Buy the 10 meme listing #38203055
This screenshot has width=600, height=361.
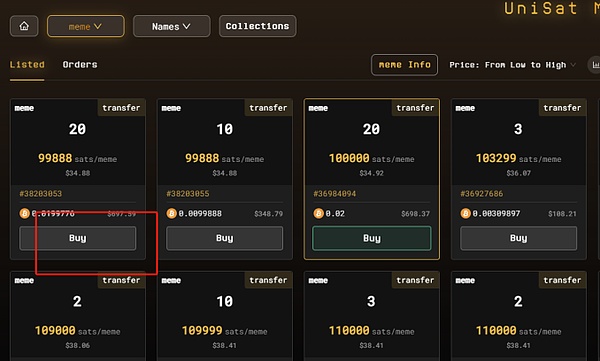(225, 238)
